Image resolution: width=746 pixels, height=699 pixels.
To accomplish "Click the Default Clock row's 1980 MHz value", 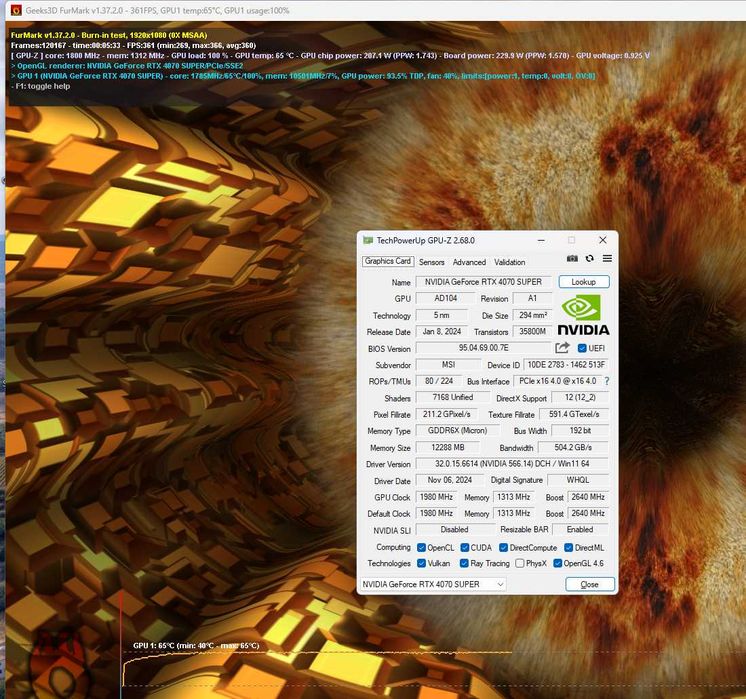I will click(x=436, y=513).
